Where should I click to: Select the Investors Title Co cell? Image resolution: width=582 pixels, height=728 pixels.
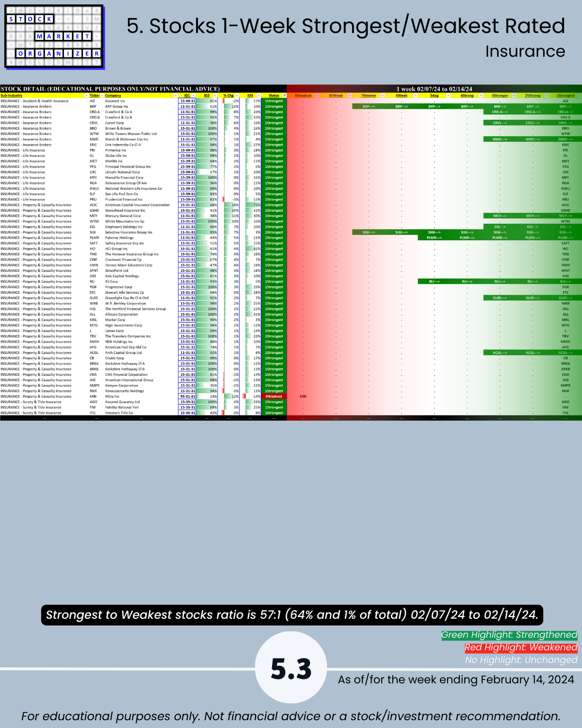point(141,413)
